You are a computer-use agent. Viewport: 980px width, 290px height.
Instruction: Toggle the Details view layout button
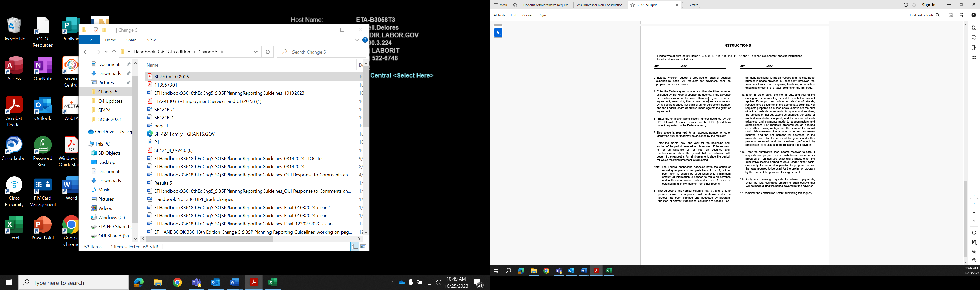[x=354, y=247]
